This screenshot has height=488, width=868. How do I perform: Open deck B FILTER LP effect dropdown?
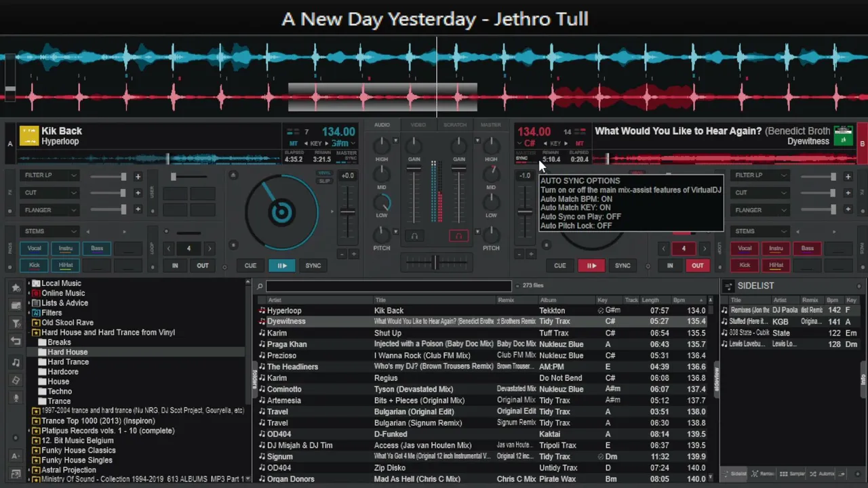click(759, 176)
